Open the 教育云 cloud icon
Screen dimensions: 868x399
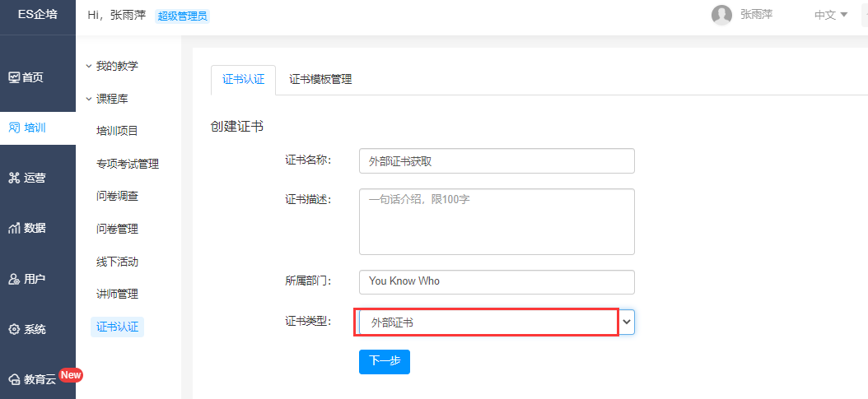(14, 379)
